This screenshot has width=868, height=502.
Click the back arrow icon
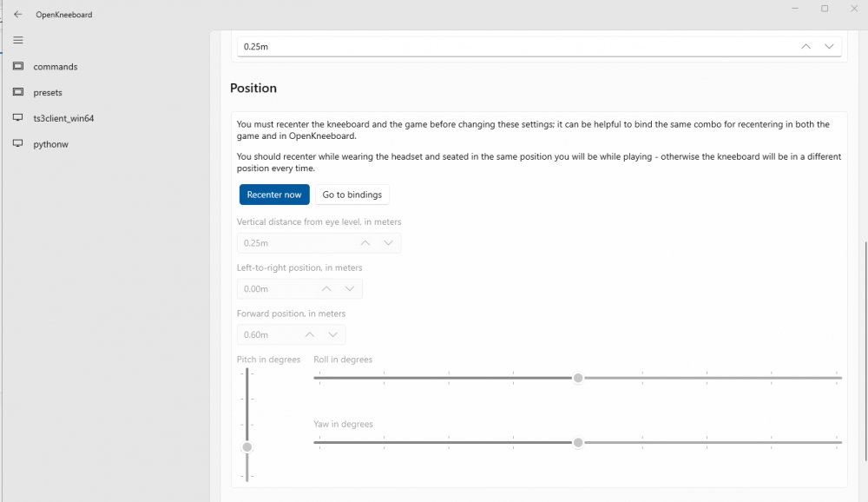pyautogui.click(x=17, y=14)
